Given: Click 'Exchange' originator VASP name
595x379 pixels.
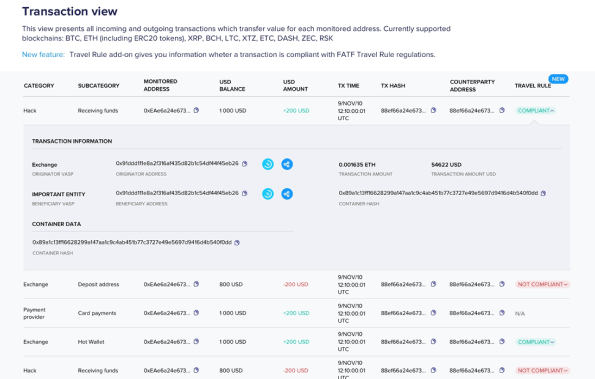Looking at the screenshot, I should coord(44,165).
